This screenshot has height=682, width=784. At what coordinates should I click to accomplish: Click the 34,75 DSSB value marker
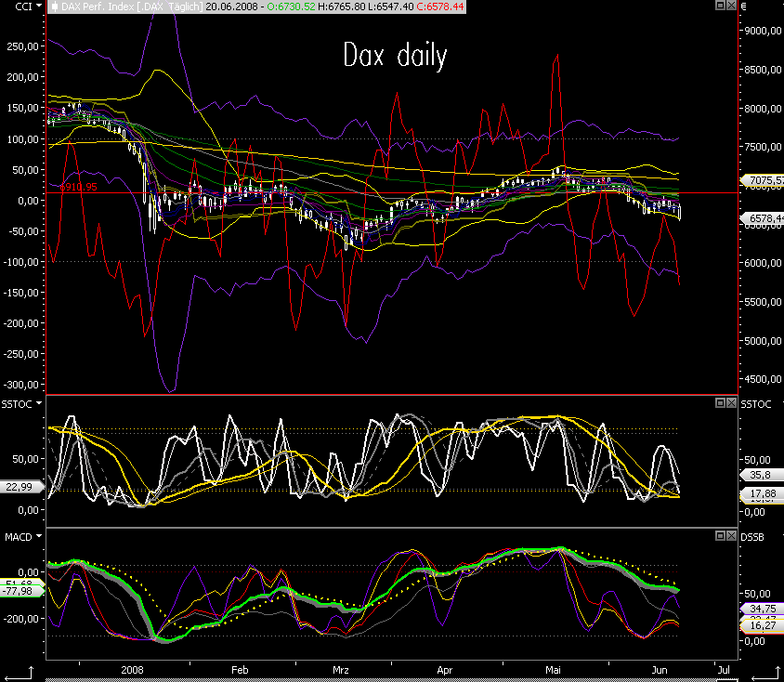click(x=761, y=609)
